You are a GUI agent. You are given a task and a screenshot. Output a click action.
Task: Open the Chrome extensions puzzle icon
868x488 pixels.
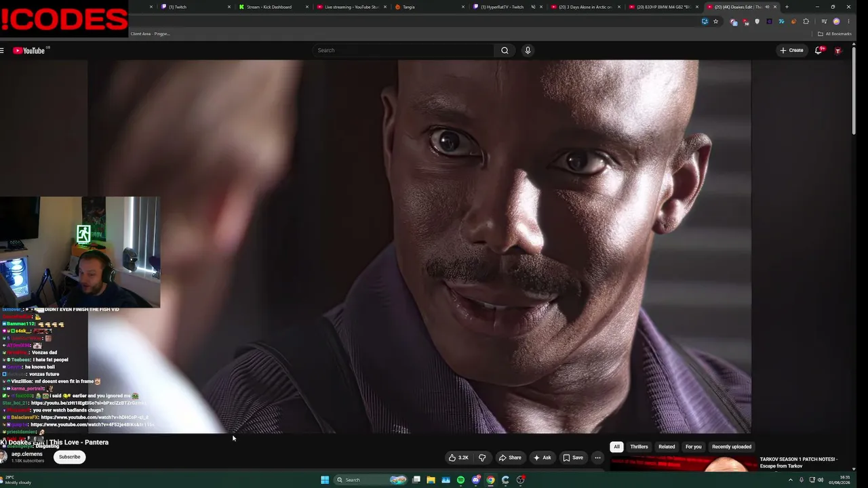(806, 22)
